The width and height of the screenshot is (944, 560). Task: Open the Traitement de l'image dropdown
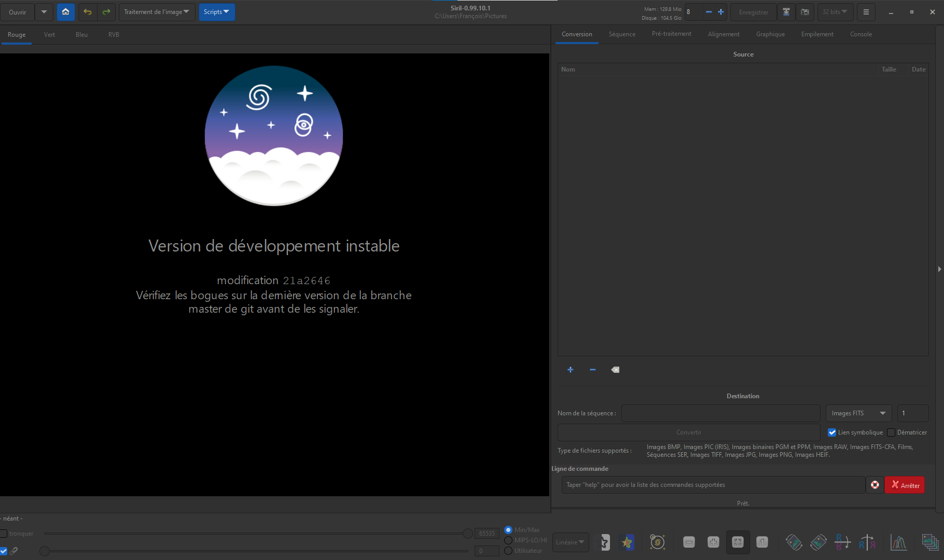(x=157, y=12)
